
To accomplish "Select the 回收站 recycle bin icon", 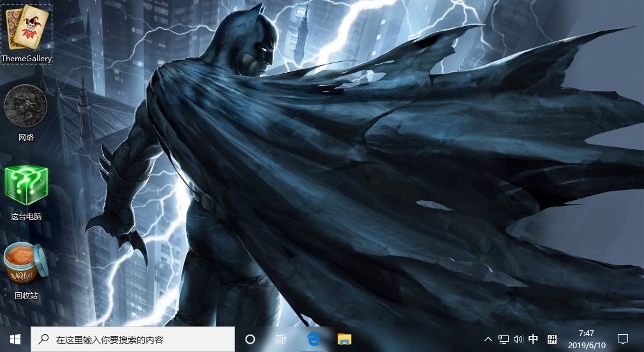I will click(x=26, y=271).
